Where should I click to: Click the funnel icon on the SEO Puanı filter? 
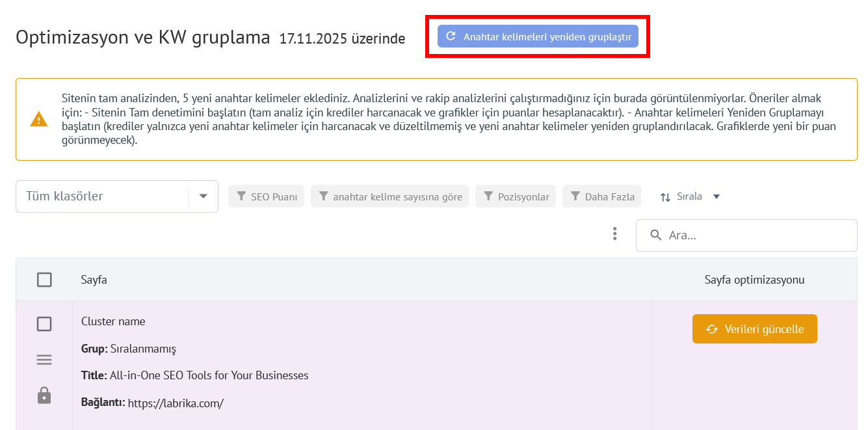click(x=241, y=196)
